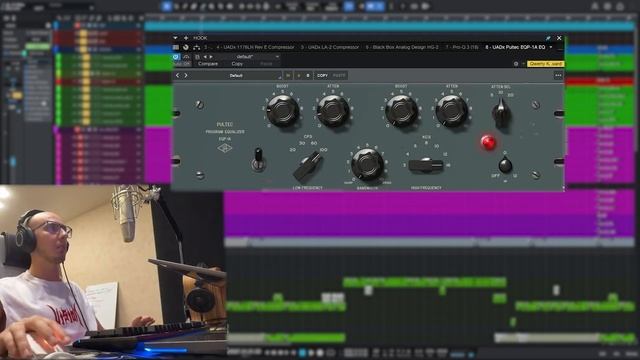Image resolution: width=640 pixels, height=360 pixels.
Task: Open the three-dot menu on the UAD toolbar
Action: point(558,76)
